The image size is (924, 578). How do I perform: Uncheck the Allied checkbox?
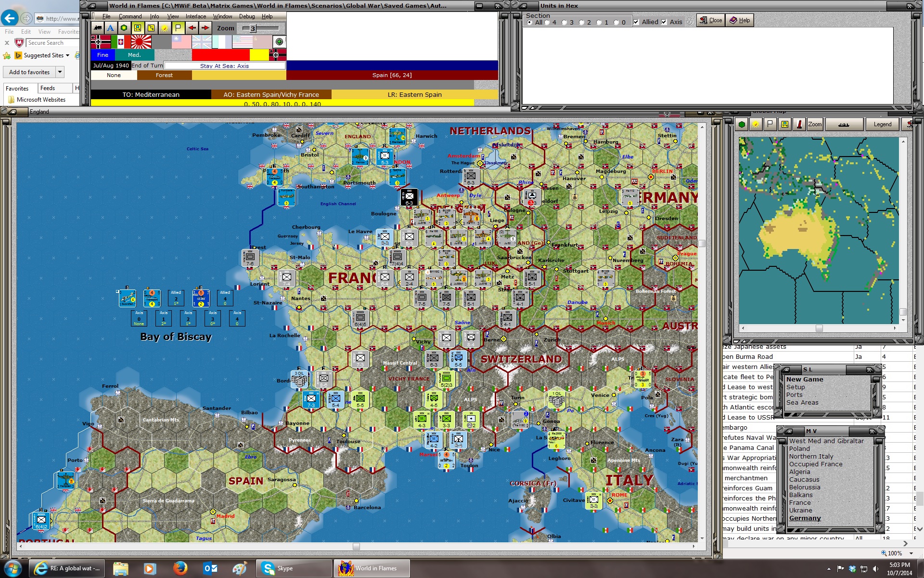(x=636, y=22)
